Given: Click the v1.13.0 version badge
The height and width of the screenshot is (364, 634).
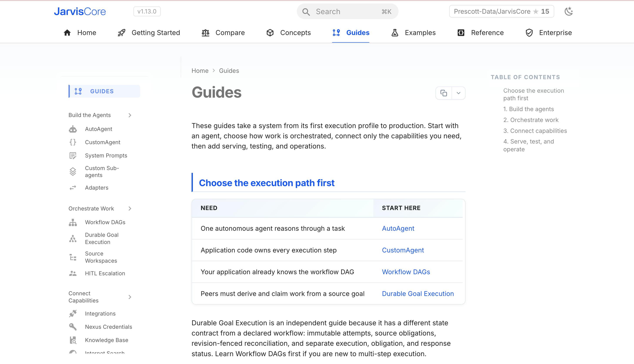Looking at the screenshot, I should tap(147, 12).
